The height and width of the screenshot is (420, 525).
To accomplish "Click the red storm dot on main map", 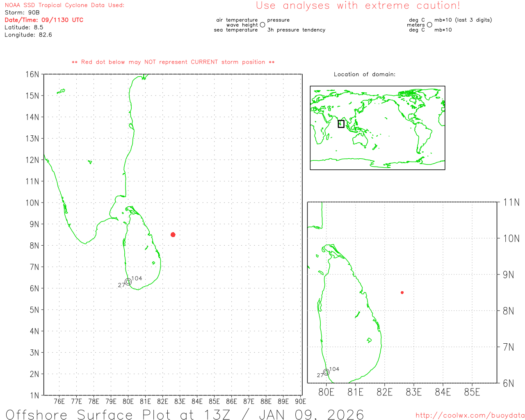I will (x=173, y=235).
